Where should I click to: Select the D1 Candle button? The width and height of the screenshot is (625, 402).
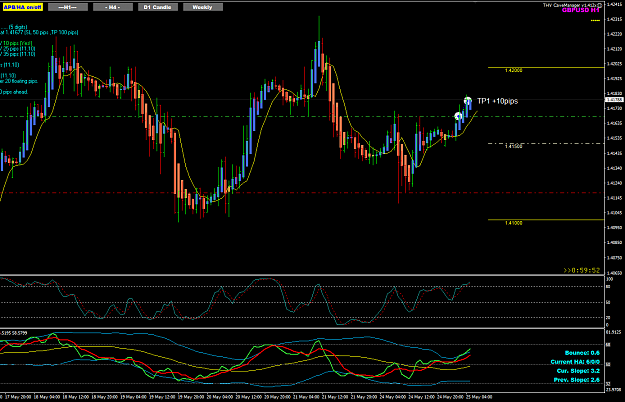[158, 7]
